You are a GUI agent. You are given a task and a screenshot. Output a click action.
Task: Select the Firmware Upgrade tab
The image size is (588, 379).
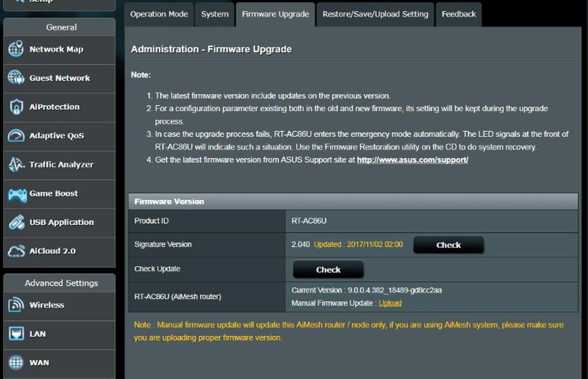click(275, 14)
